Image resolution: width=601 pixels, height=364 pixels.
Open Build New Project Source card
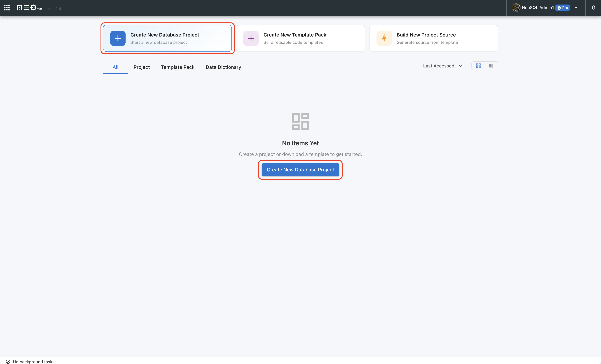point(433,38)
